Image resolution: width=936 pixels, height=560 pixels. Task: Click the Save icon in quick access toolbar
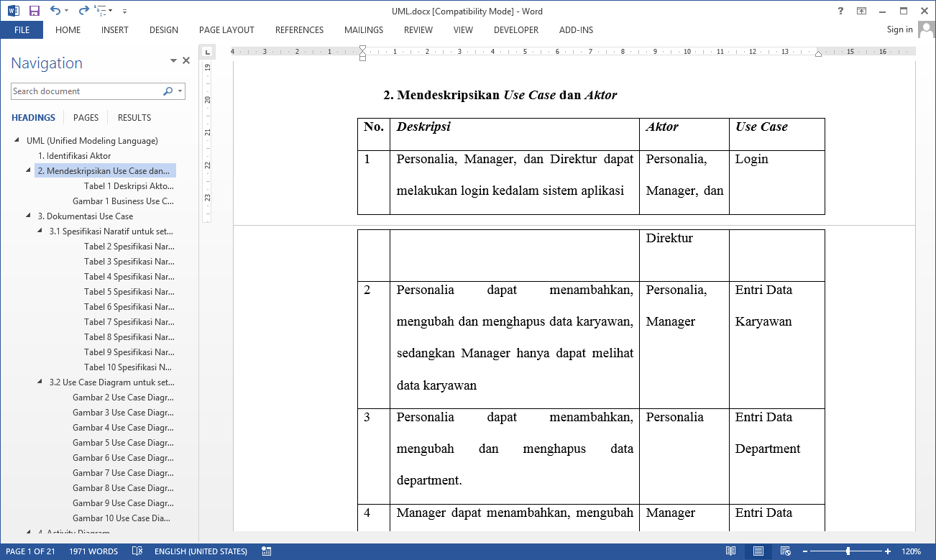34,11
